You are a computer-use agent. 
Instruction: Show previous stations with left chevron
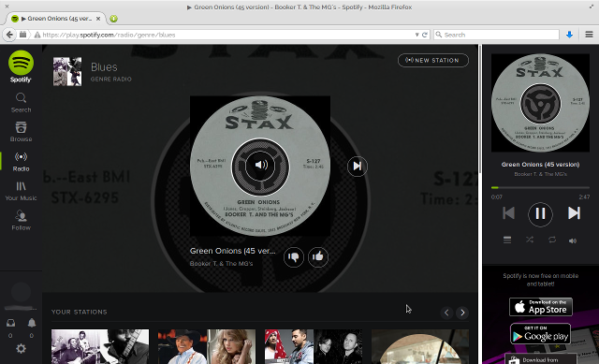pos(446,313)
